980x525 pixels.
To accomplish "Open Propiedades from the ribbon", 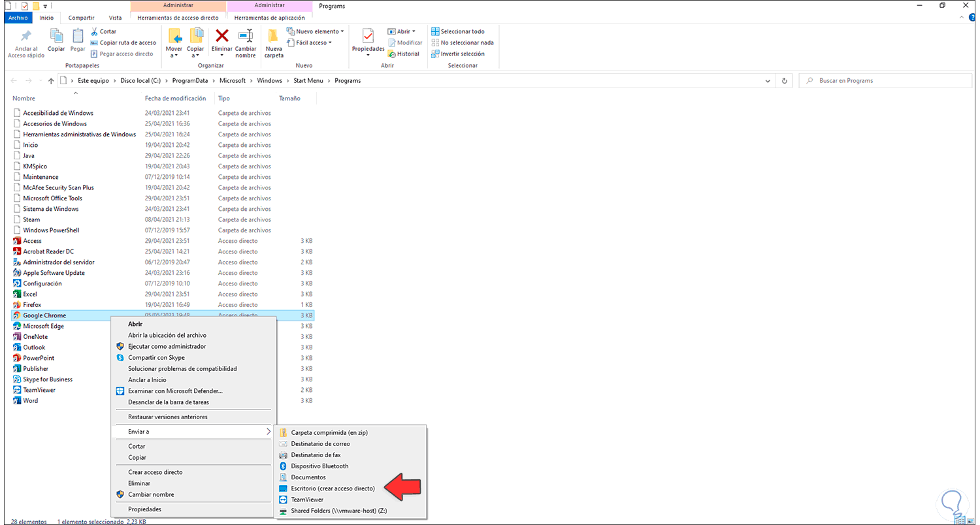I will click(x=368, y=43).
